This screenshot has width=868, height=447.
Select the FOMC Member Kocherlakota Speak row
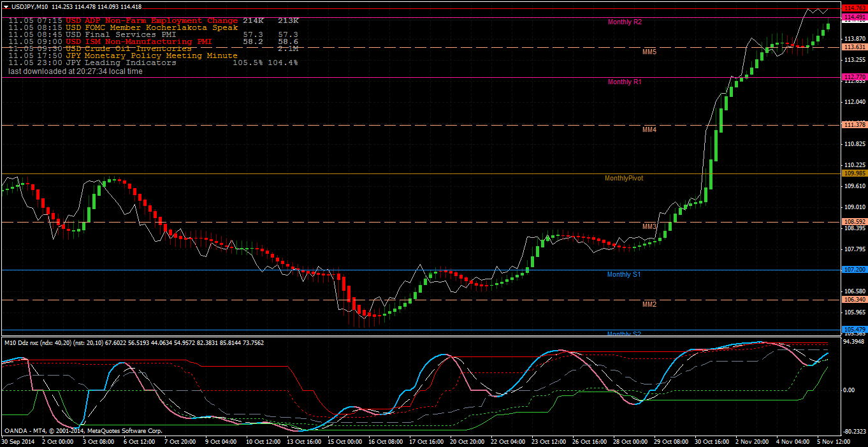tap(123, 28)
